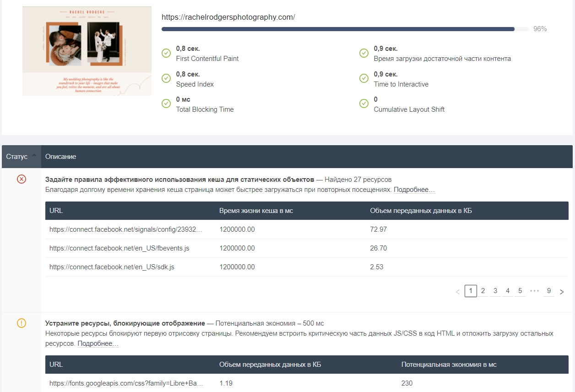575x392 pixels.
Task: Click the yellow warning status icon
Action: pos(22,323)
